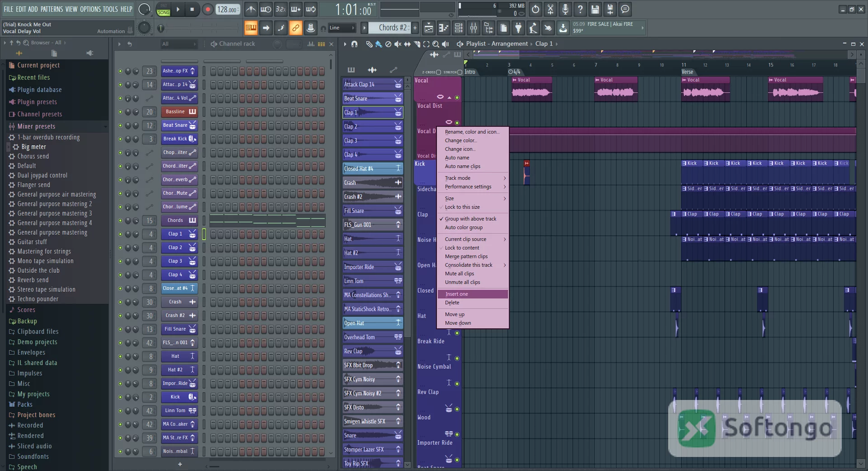Open the plugin picker plug icon
This screenshot has height=471, width=868.
(x=519, y=28)
